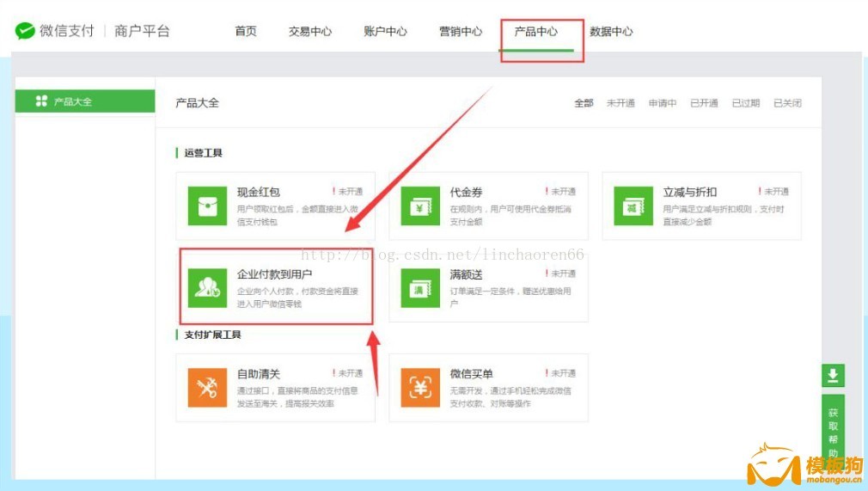Click the 商户平台 header text

click(142, 31)
